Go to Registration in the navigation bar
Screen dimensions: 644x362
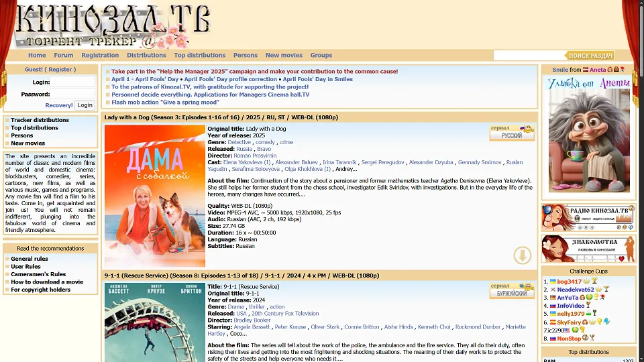click(100, 55)
